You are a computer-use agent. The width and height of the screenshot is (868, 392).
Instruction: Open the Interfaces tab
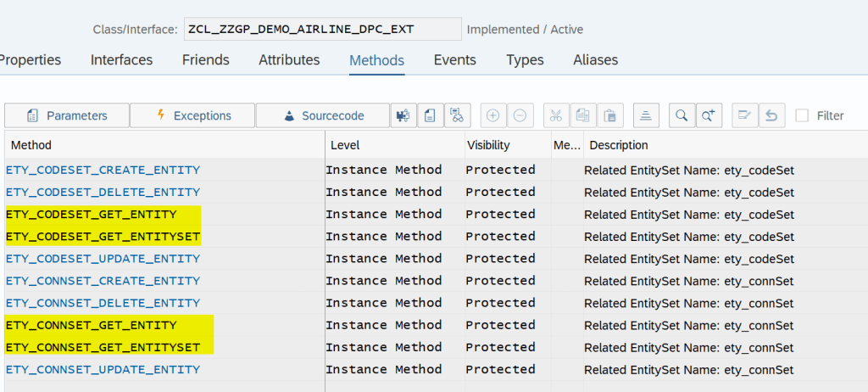click(x=122, y=60)
